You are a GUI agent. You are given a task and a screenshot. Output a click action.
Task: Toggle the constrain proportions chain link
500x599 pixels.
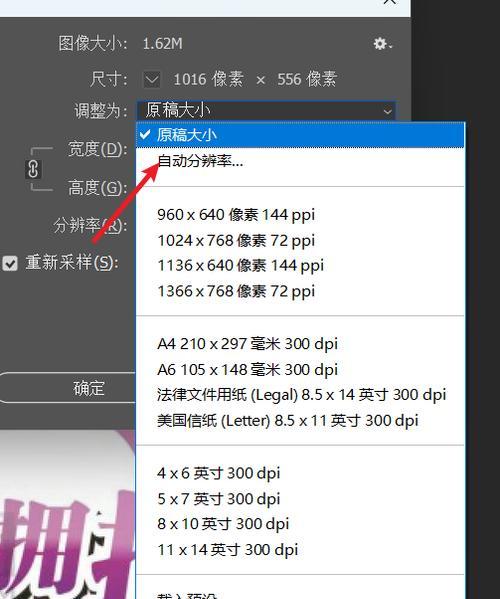coord(33,169)
